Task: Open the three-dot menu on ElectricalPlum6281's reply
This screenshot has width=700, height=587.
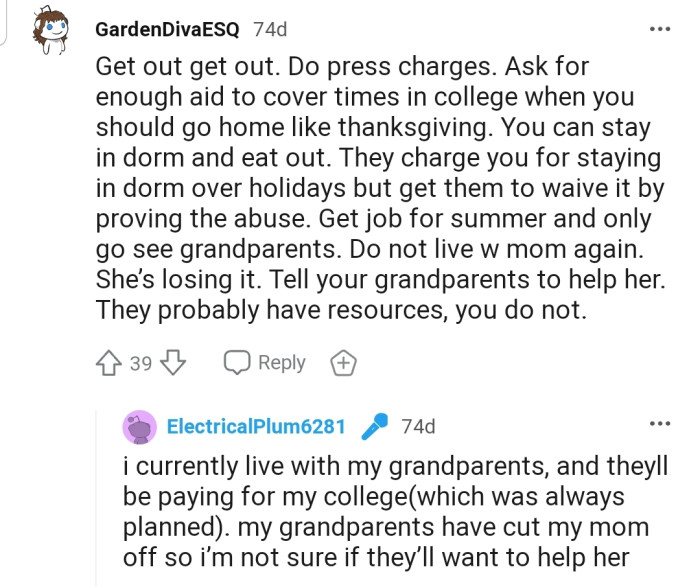Action: coord(659,425)
